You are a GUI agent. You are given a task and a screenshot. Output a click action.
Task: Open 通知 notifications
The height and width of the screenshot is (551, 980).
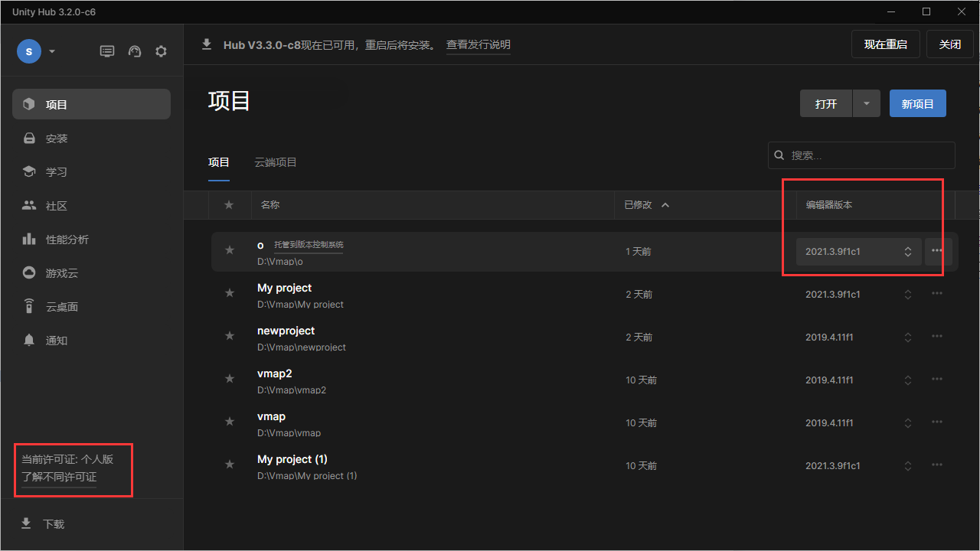click(91, 341)
